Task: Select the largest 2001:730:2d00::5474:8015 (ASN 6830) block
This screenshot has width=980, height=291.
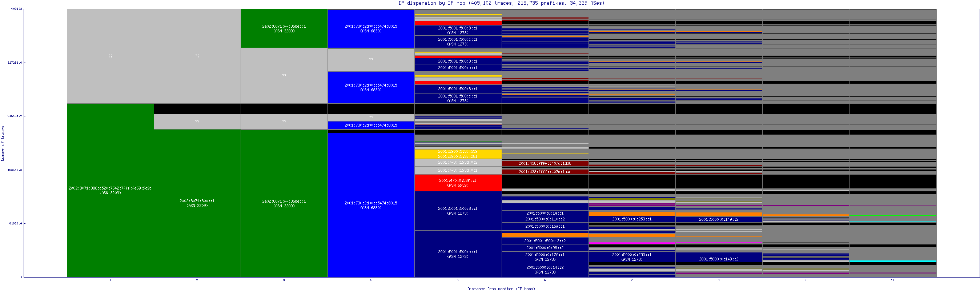Action: [x=371, y=205]
